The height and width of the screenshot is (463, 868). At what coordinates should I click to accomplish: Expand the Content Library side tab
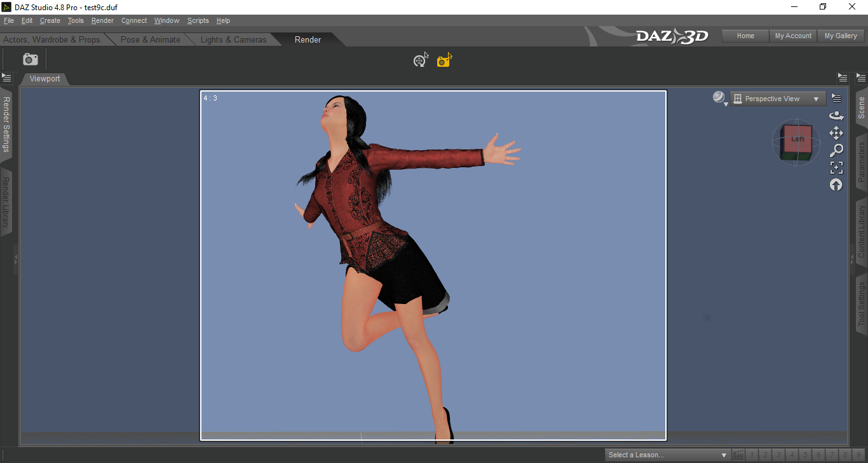[x=862, y=231]
